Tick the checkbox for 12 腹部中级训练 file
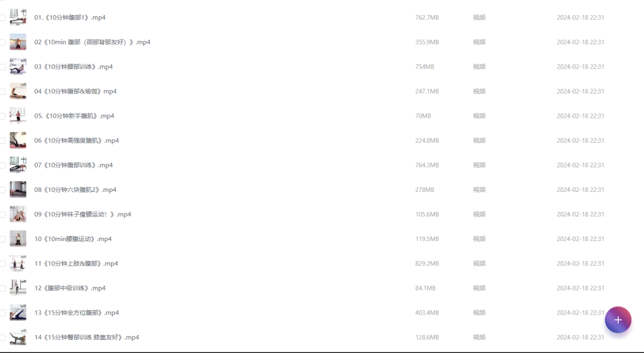 pyautogui.click(x=3, y=288)
